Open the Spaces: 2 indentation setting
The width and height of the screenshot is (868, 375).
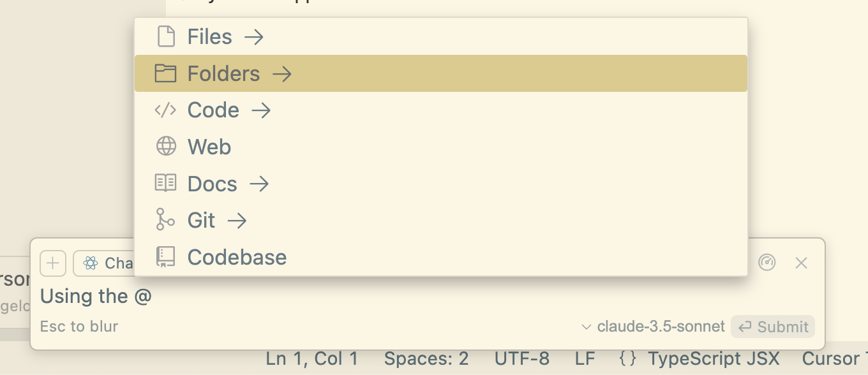426,359
